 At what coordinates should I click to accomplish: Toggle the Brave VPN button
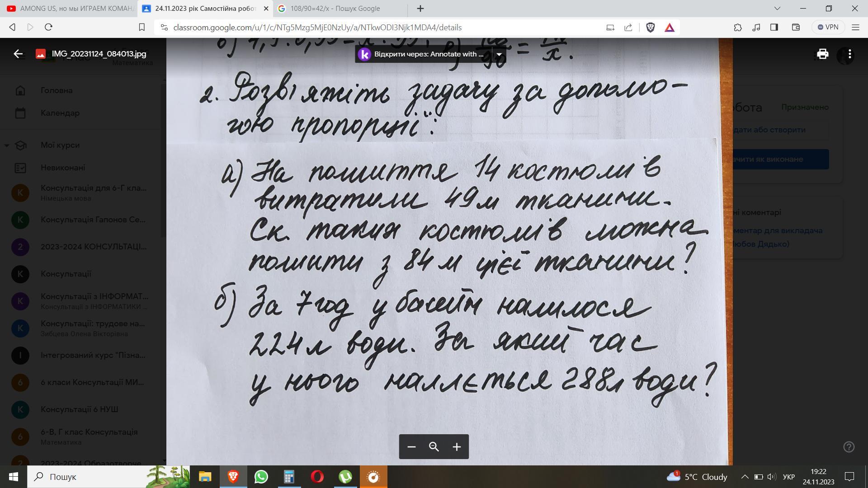pos(828,27)
